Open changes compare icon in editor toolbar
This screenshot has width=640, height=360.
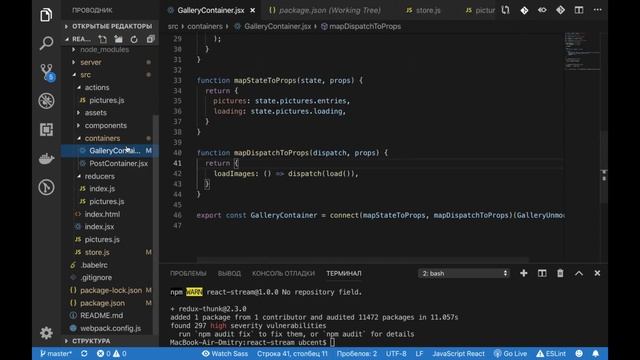pyautogui.click(x=505, y=10)
